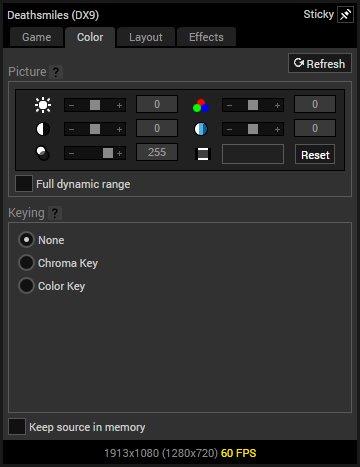This screenshot has width=360, height=467.
Task: Check Keep source in memory
Action: (x=17, y=427)
